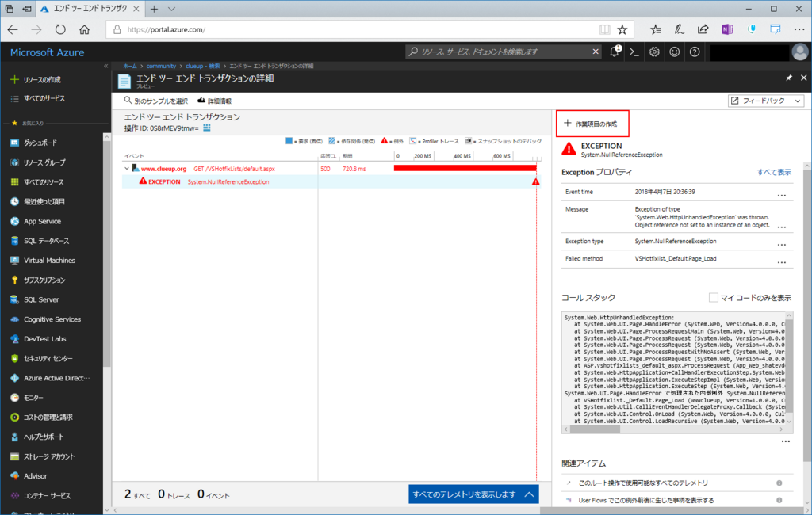
Task: Expand すべてのテレメトリを表示します panel
Action: (473, 494)
